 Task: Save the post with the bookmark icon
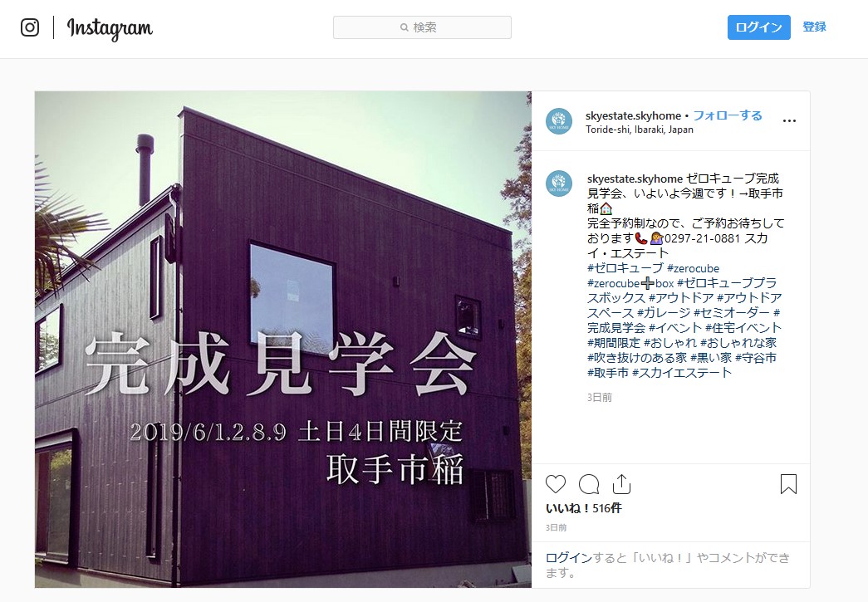(x=788, y=484)
